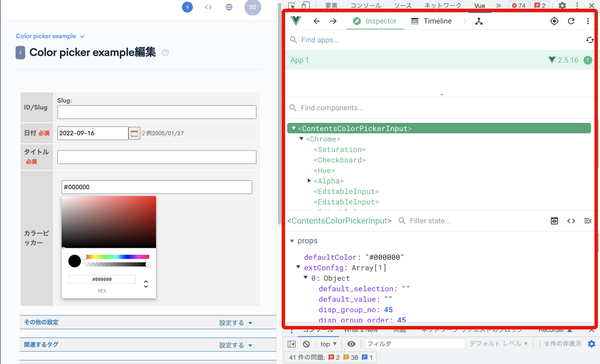Collapse the props section
This screenshot has height=364, width=600.
tap(292, 241)
